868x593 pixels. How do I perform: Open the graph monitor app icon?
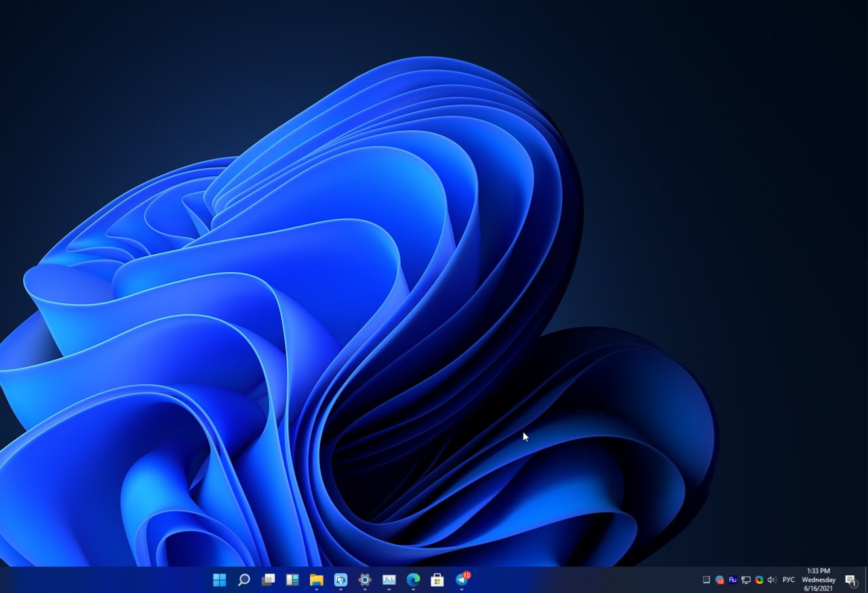389,579
